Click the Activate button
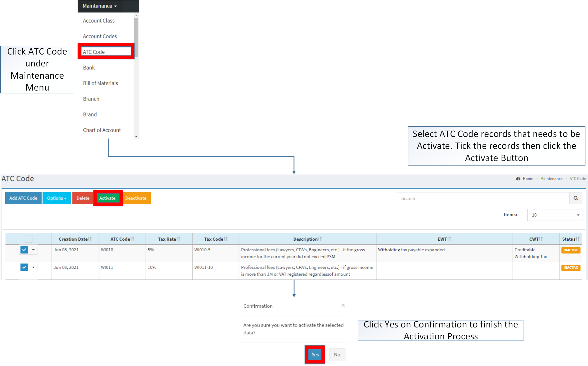This screenshot has height=366, width=588. pyautogui.click(x=107, y=198)
